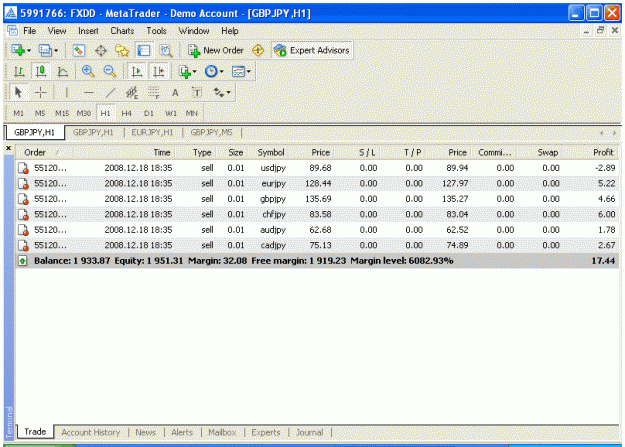The width and height of the screenshot is (625, 447).
Task: Click the gbpjpy order row icon
Action: 24,199
